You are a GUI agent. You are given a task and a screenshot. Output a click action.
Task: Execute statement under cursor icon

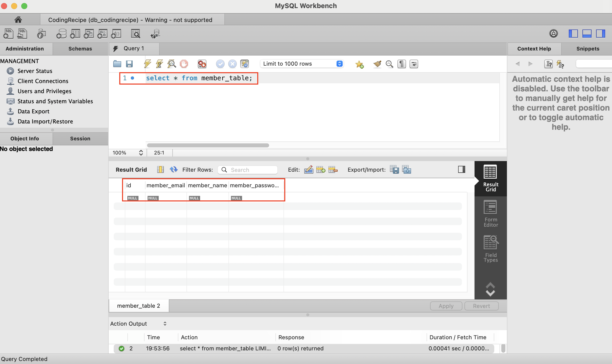(x=159, y=64)
